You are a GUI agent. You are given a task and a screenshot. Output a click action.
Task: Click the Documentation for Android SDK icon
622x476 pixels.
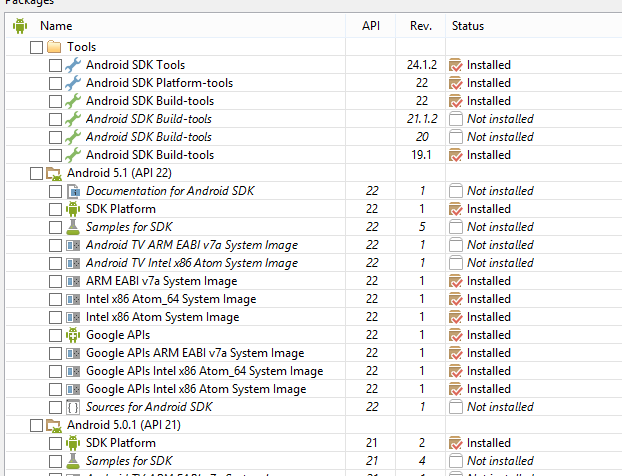(72, 191)
